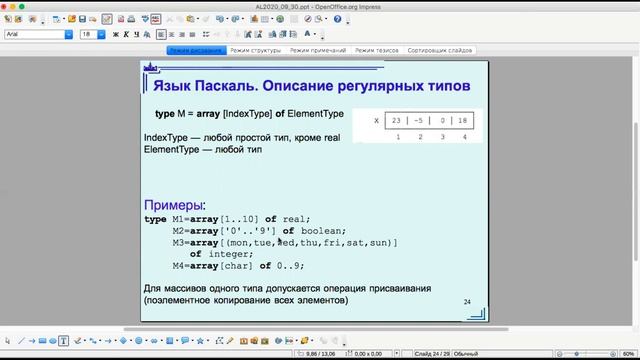Viewport: 640px width, 360px height.
Task: Switch to Режим примечаний tab
Action: click(318, 50)
